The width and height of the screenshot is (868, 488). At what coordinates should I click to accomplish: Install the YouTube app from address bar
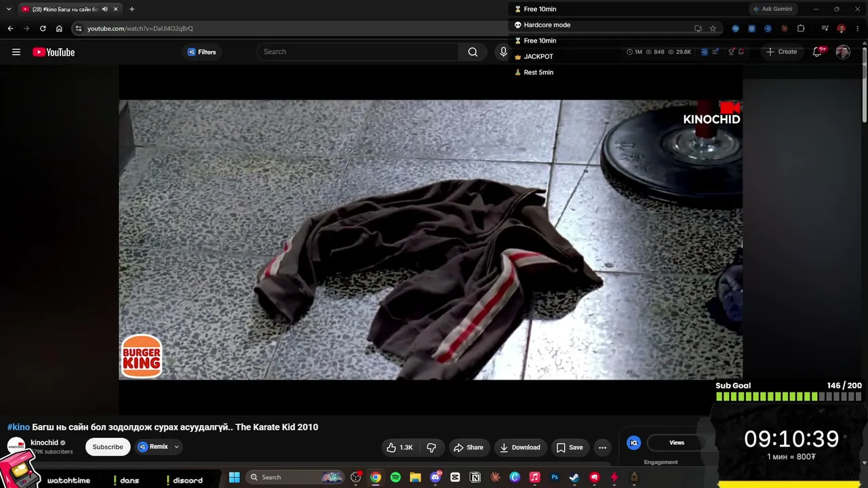click(698, 28)
